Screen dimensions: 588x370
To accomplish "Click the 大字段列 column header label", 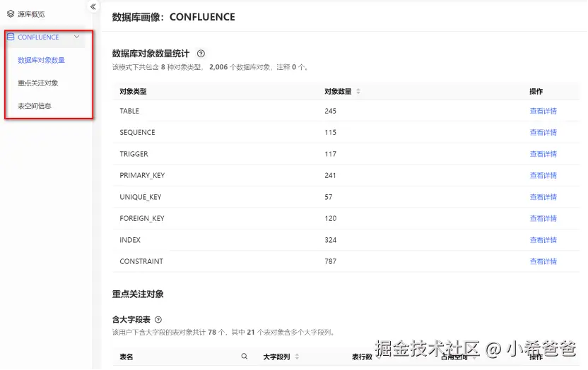I will click(276, 357).
